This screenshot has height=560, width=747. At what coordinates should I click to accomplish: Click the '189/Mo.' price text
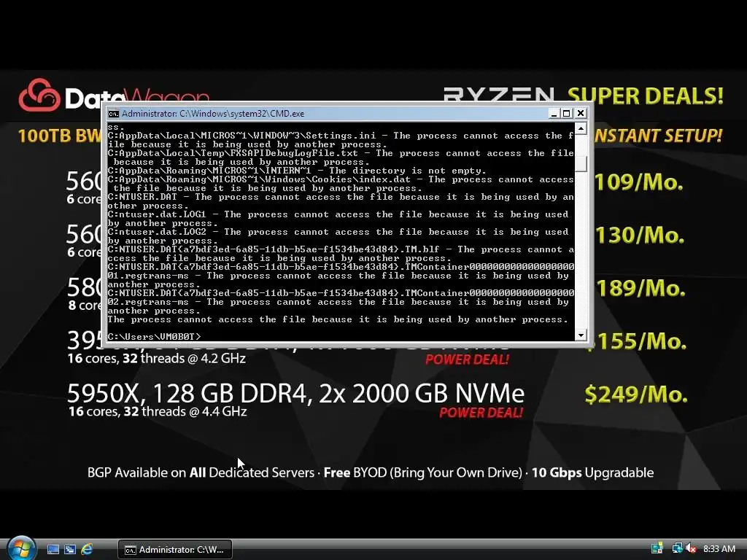(640, 288)
